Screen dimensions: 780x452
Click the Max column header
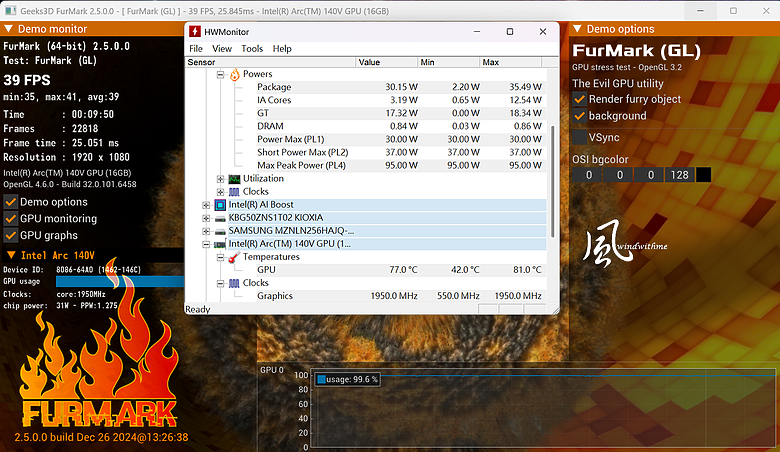pos(510,62)
